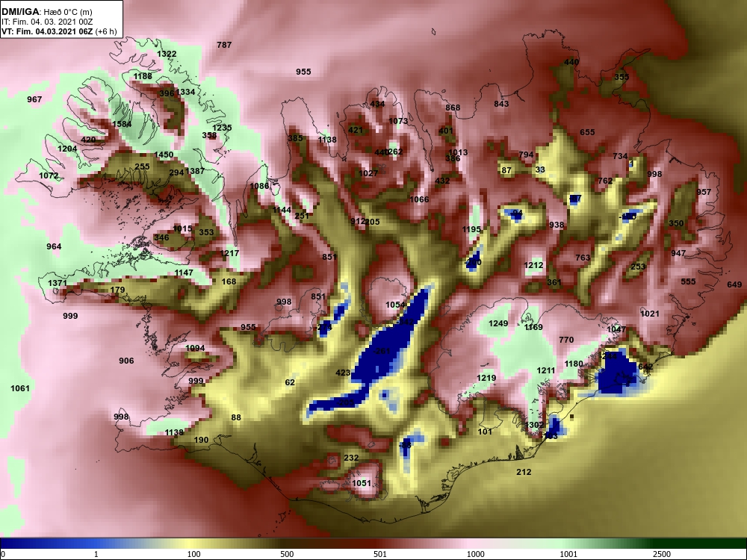Click the value 1061 at the western edge
The height and width of the screenshot is (560, 747).
pyautogui.click(x=20, y=388)
